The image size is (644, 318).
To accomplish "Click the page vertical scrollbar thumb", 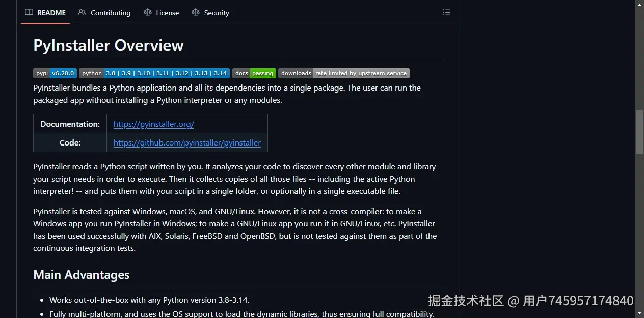I will pos(639,132).
